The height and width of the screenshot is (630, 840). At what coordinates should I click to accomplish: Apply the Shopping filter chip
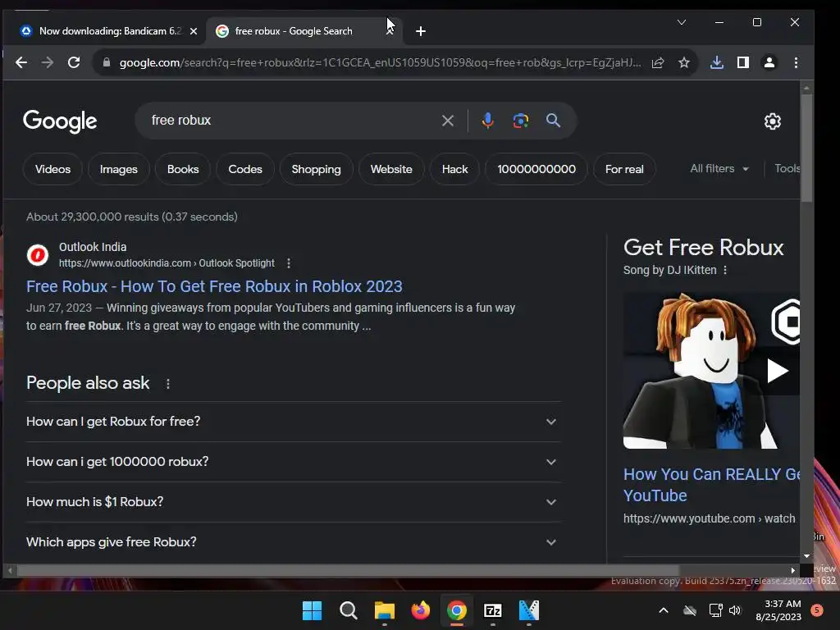(316, 169)
